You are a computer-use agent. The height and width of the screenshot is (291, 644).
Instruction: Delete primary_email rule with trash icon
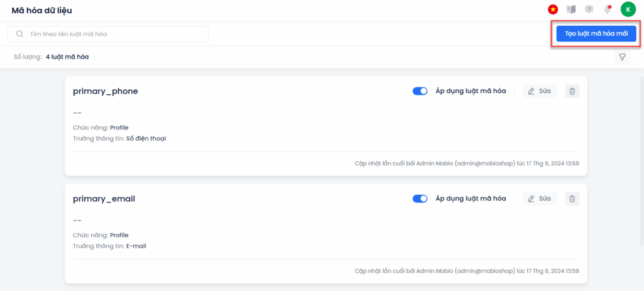pyautogui.click(x=572, y=199)
